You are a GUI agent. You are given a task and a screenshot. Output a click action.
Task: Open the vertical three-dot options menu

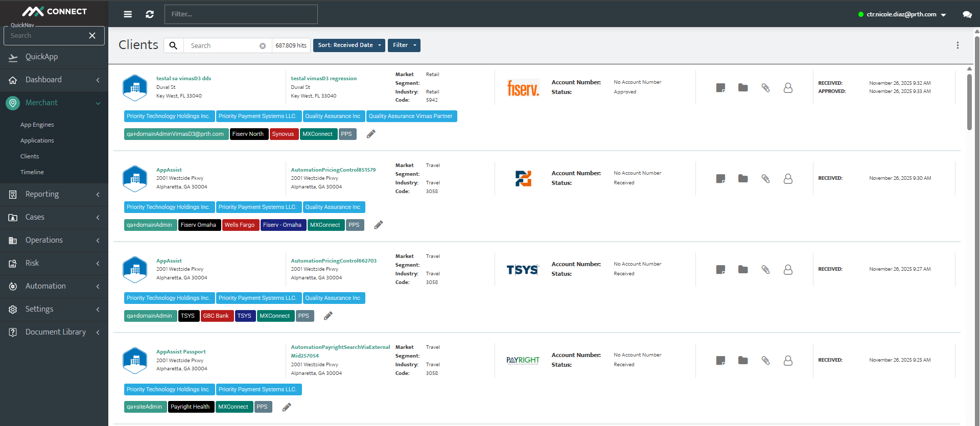point(958,45)
